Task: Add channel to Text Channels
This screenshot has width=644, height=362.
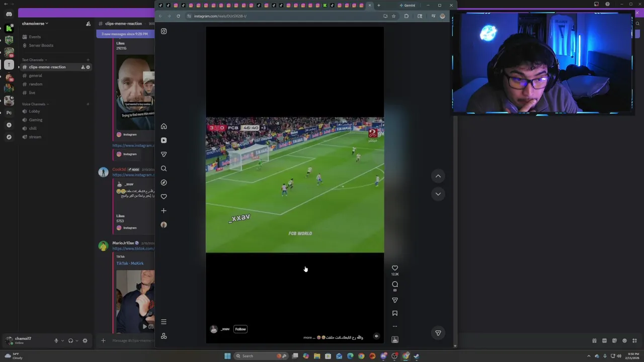Action: coord(88,60)
